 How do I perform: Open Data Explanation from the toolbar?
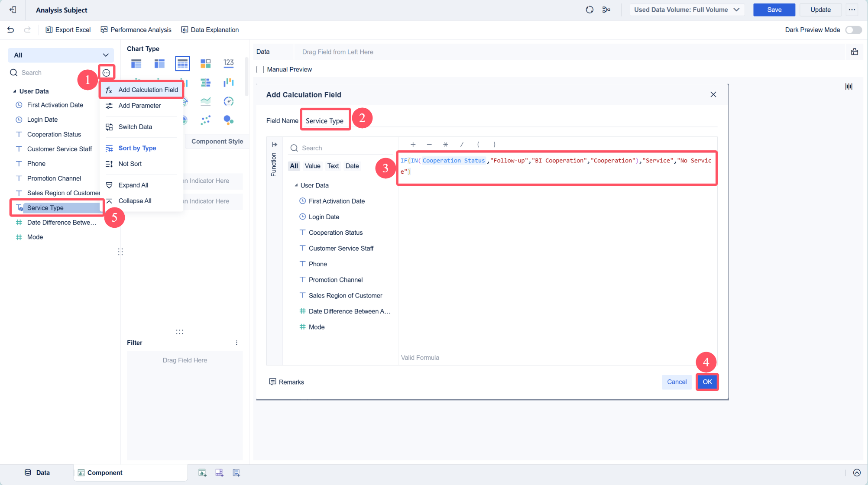coord(210,29)
